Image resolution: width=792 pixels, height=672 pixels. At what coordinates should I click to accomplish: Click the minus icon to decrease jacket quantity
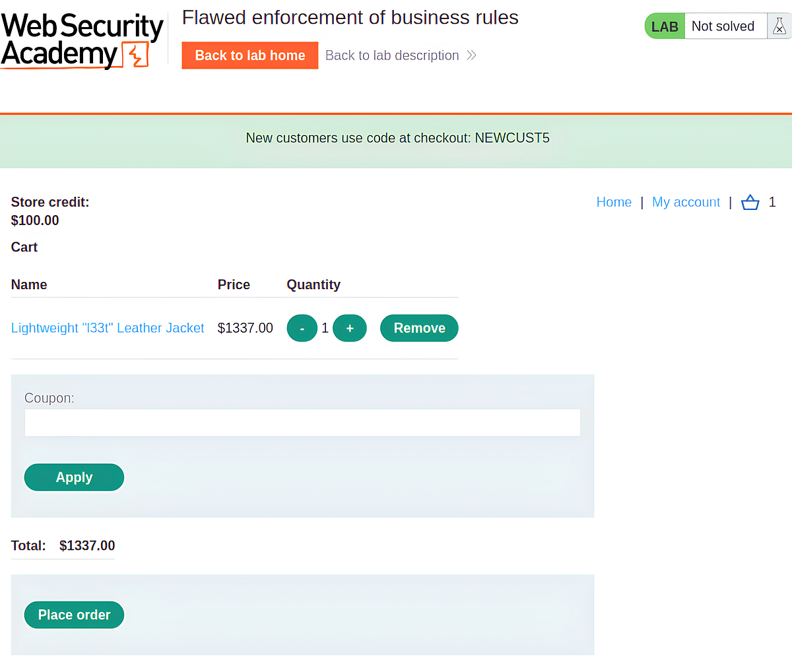pyautogui.click(x=302, y=328)
